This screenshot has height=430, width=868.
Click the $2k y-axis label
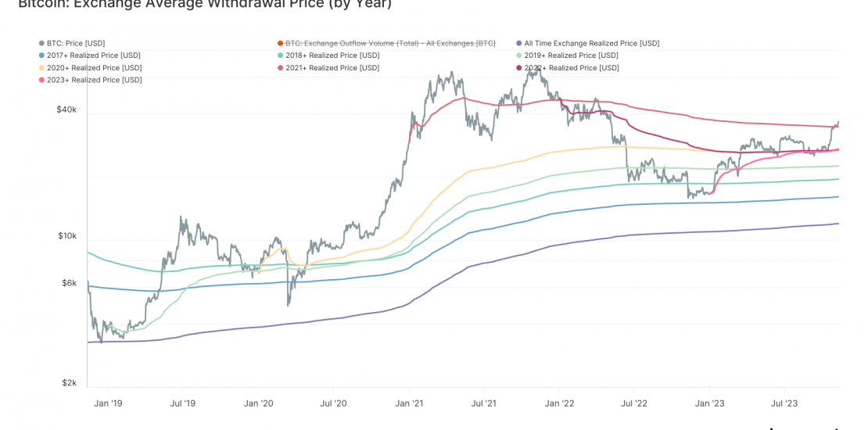click(68, 383)
